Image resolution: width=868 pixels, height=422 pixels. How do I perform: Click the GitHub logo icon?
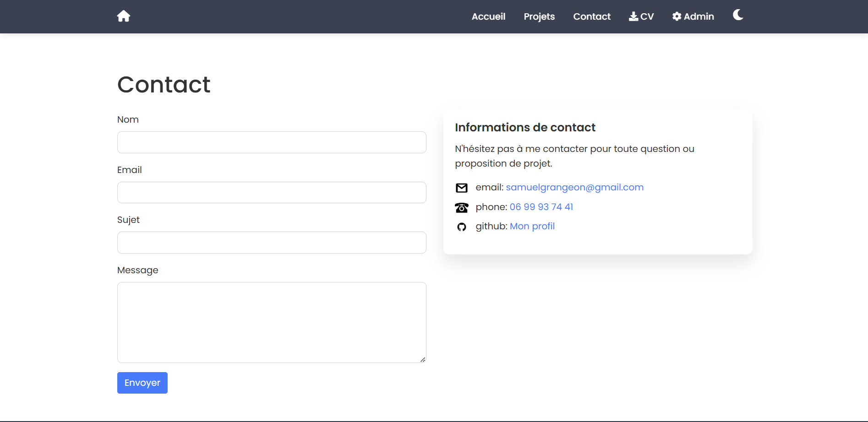pos(462,227)
